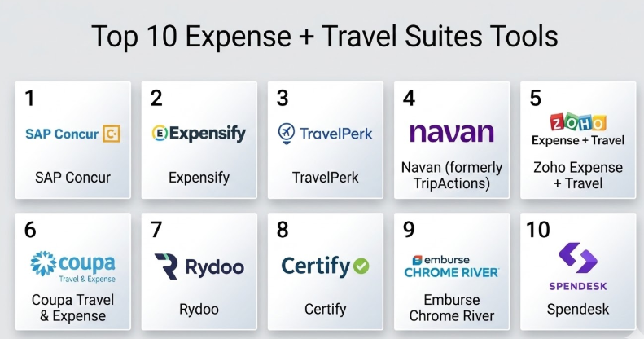The height and width of the screenshot is (339, 644).
Task: Click the number 10 on Spendesk card
Action: pyautogui.click(x=538, y=230)
